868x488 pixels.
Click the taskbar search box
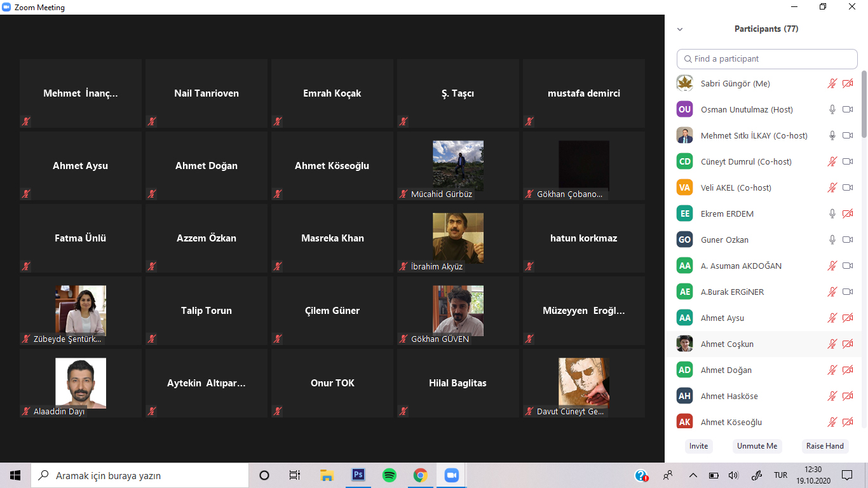140,475
